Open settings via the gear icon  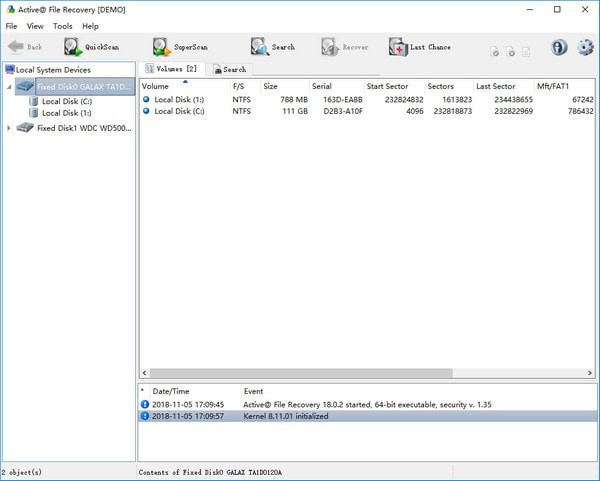[585, 48]
